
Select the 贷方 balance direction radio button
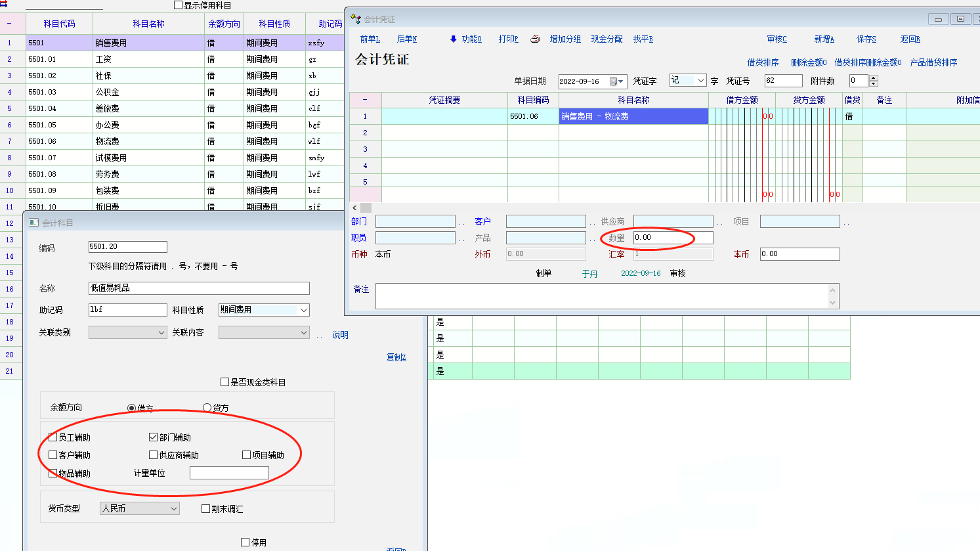(207, 408)
